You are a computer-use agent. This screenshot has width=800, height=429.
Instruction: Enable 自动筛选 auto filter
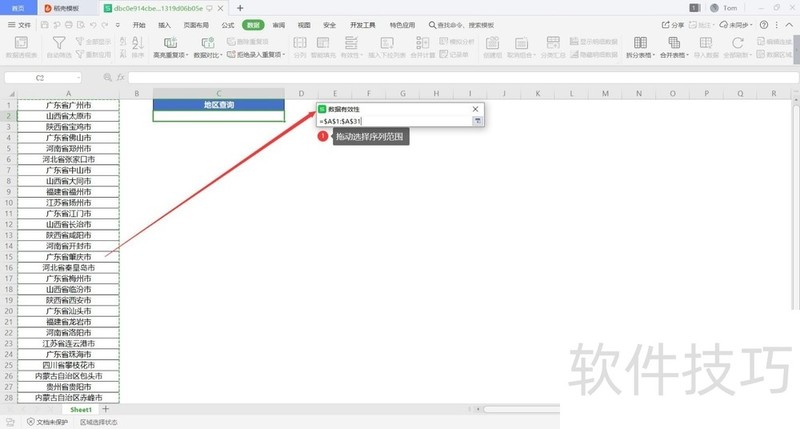59,47
